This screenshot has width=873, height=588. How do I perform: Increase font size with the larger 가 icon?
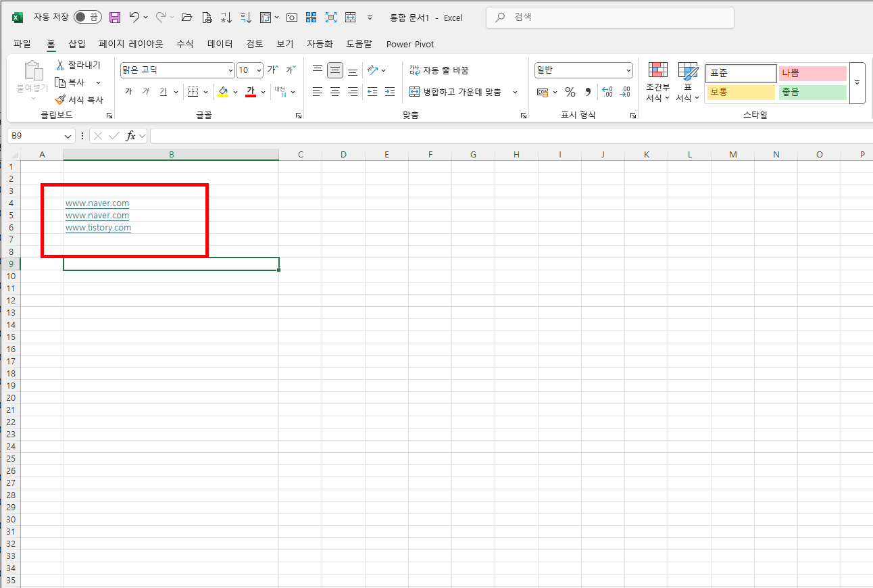tap(273, 70)
